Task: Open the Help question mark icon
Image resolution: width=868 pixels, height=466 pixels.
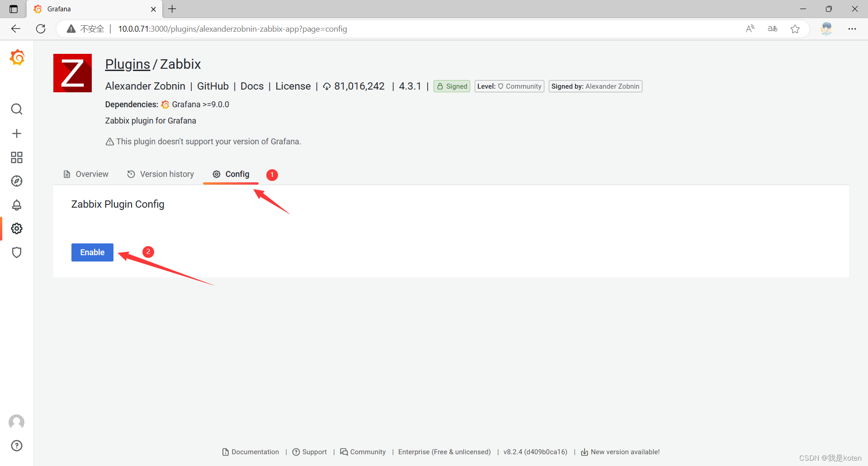Action: (x=17, y=446)
